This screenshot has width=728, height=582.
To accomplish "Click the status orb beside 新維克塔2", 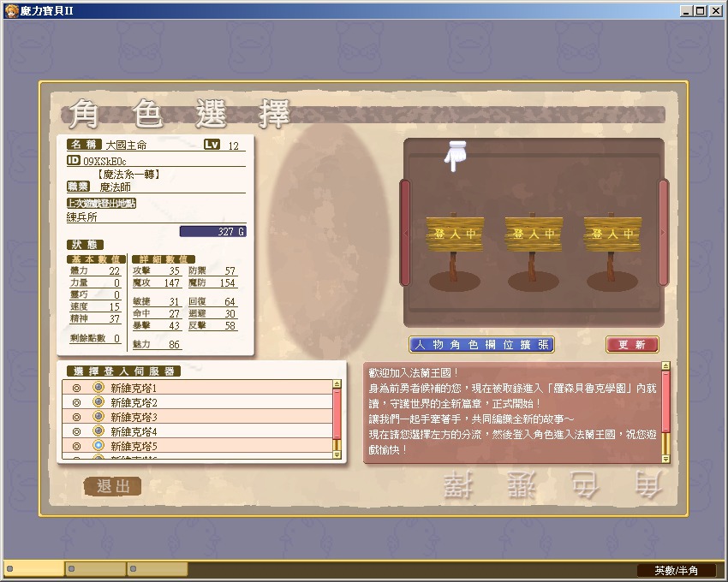I will point(98,402).
